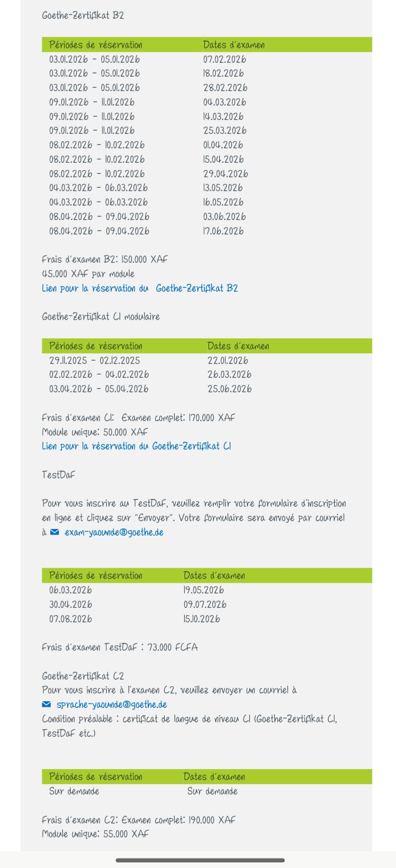The width and height of the screenshot is (396, 868).
Task: Tap the sprache-yaounde@goethe.de email address
Action: coord(112,705)
